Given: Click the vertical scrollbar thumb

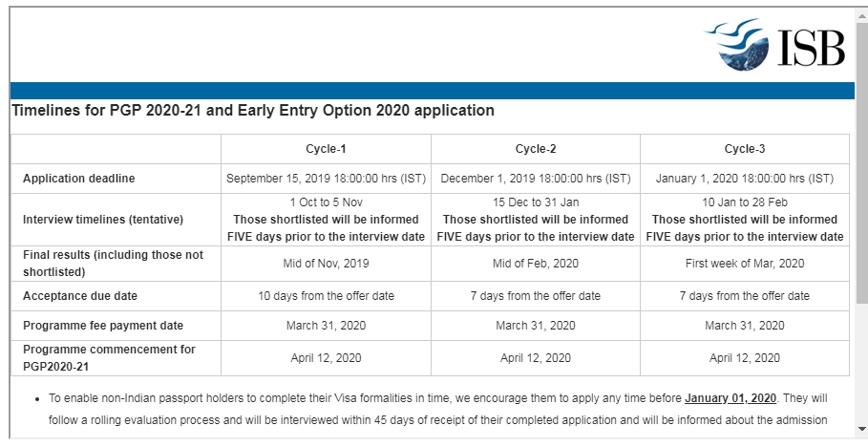Looking at the screenshot, I should 861,162.
